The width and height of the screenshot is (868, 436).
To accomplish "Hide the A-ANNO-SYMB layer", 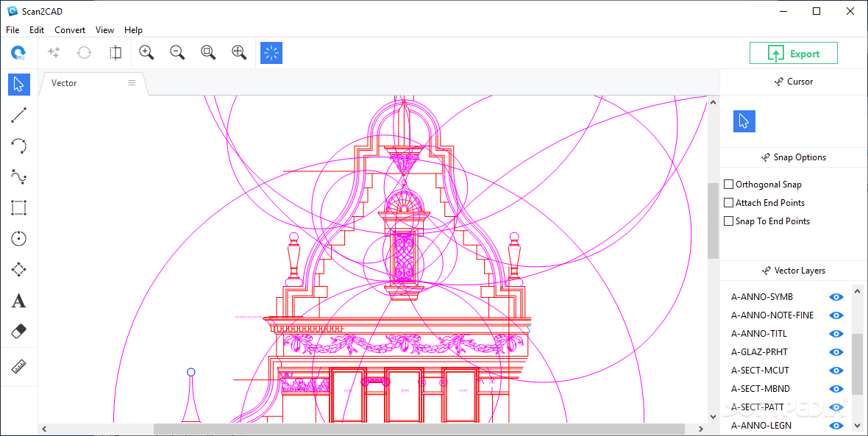I will coord(836,296).
